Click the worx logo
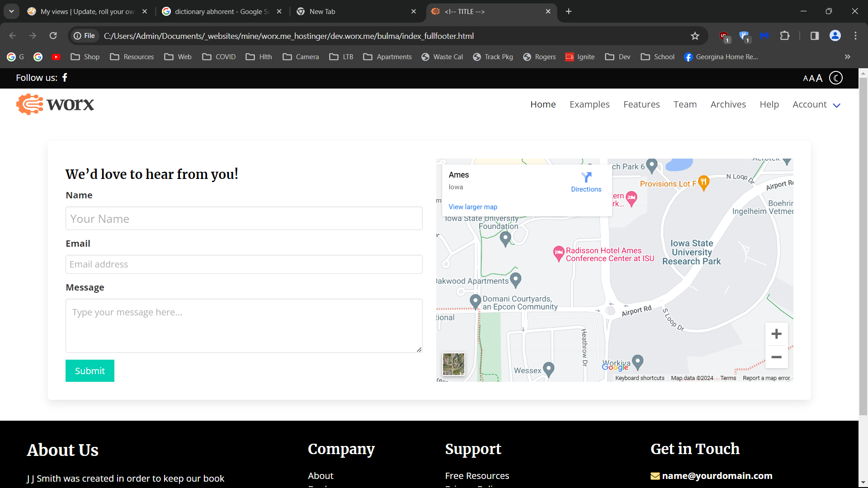The image size is (868, 488). [55, 104]
